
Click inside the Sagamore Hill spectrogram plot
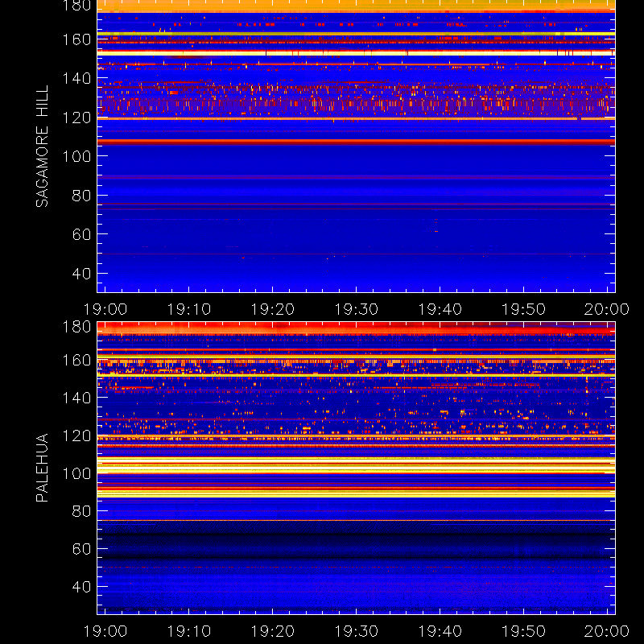[356, 147]
